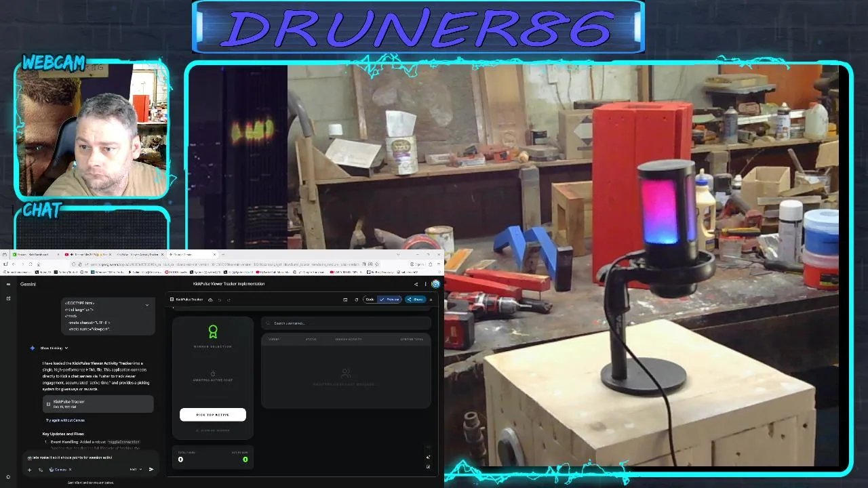This screenshot has width=868, height=488.
Task: Click the total points counter showing 0
Action: (180, 460)
